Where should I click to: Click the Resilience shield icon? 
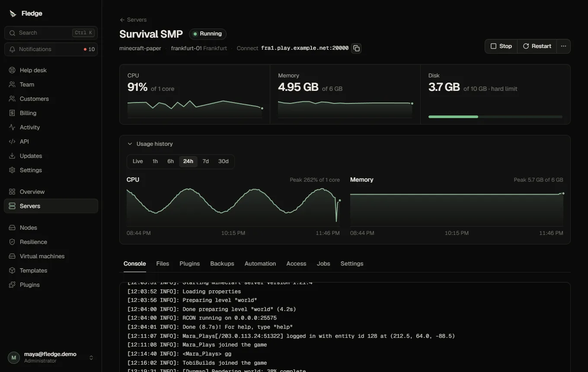pyautogui.click(x=12, y=242)
